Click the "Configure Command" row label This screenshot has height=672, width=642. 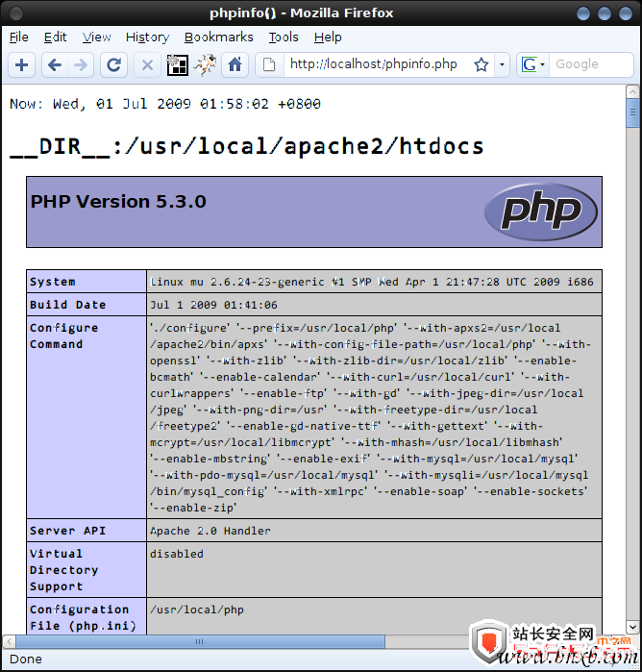tap(63, 336)
